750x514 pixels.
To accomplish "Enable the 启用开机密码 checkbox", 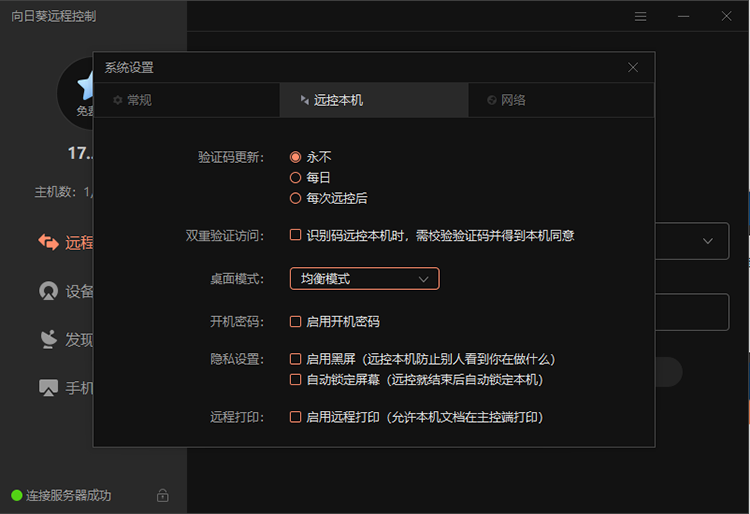I will click(x=295, y=322).
